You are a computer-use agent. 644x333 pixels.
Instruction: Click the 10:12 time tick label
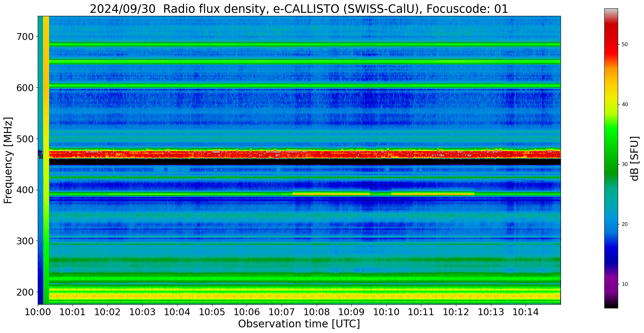tap(456, 312)
